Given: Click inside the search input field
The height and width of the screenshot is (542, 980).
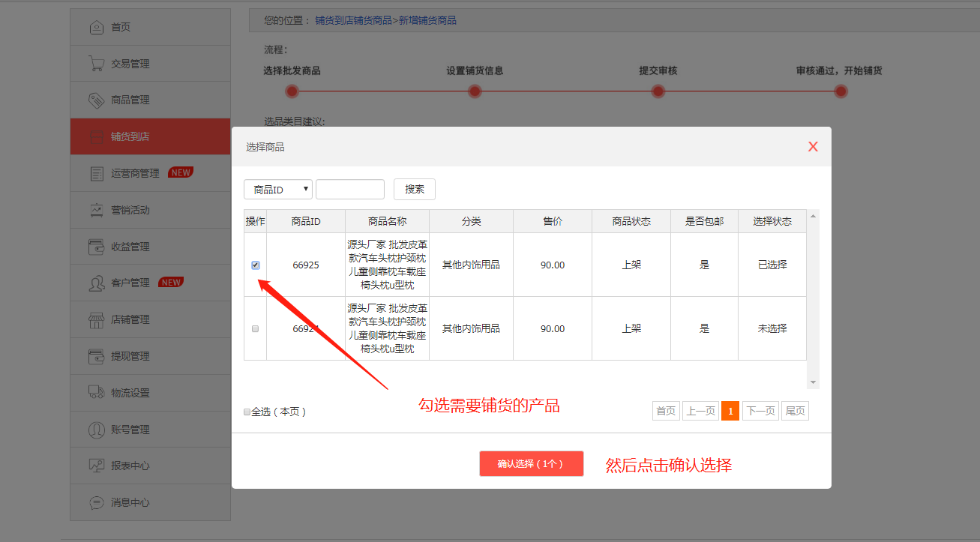Looking at the screenshot, I should [349, 189].
